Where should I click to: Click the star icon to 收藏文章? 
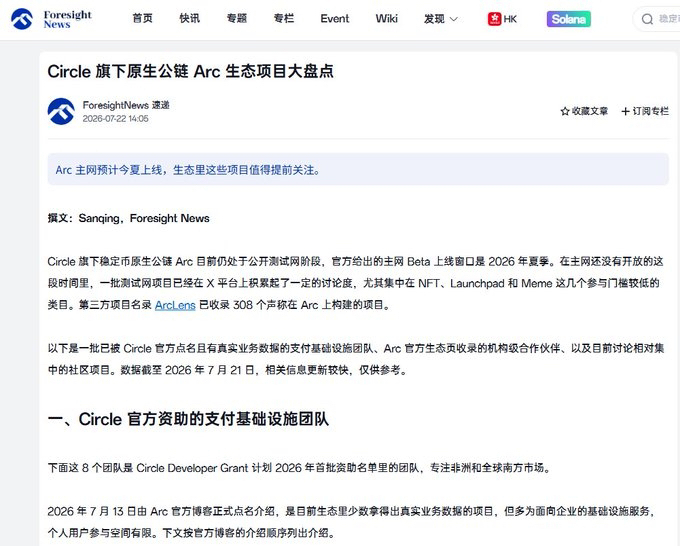click(565, 111)
